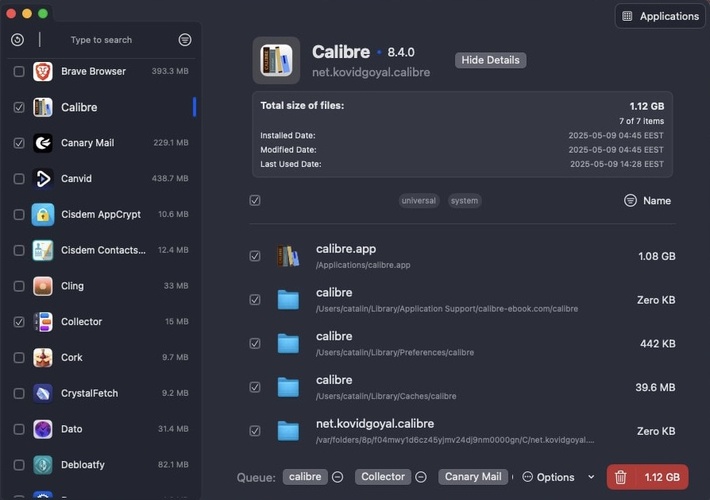Click the Canary Mail app icon

pyautogui.click(x=43, y=143)
